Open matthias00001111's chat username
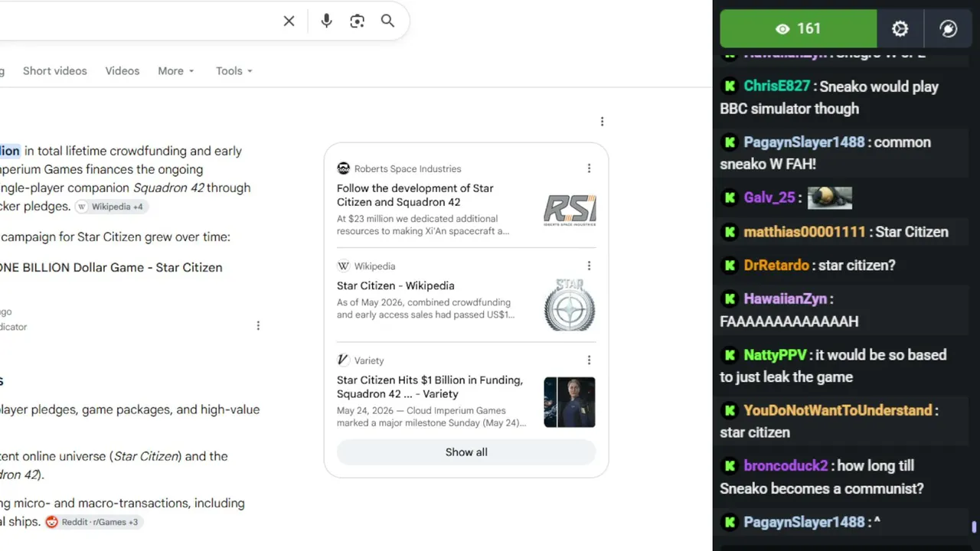Viewport: 980px width, 551px height. (x=805, y=231)
